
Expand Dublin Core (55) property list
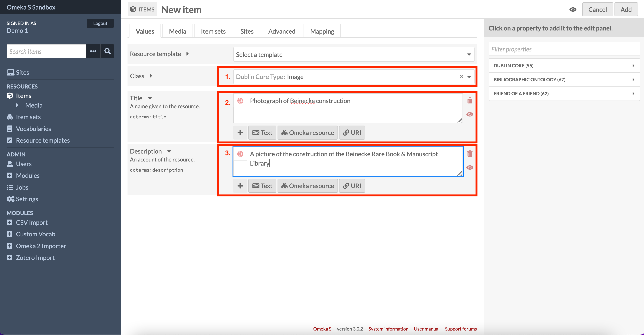tap(564, 65)
